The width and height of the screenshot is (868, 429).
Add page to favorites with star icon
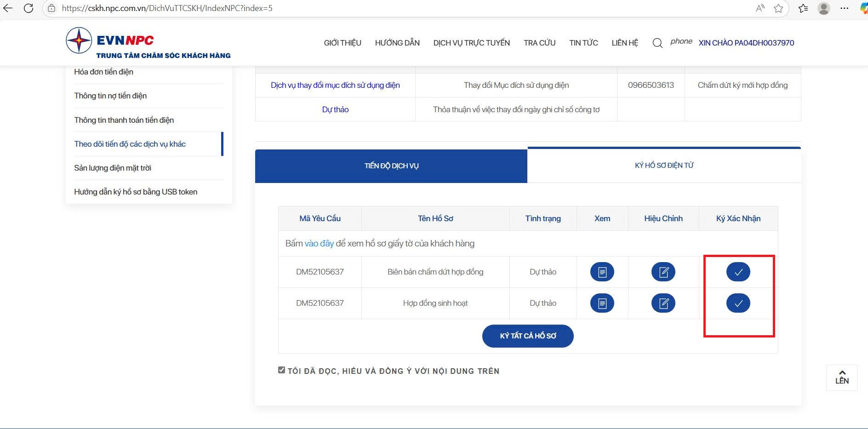[x=778, y=8]
